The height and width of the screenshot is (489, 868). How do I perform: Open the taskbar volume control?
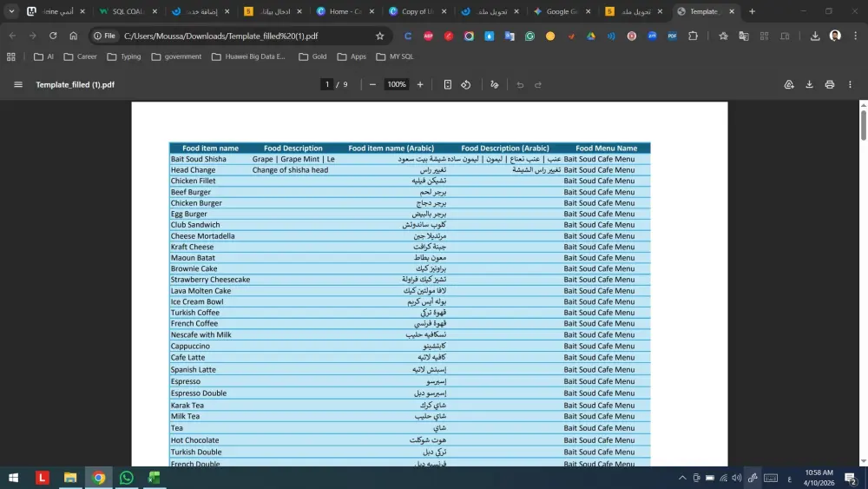tap(736, 478)
